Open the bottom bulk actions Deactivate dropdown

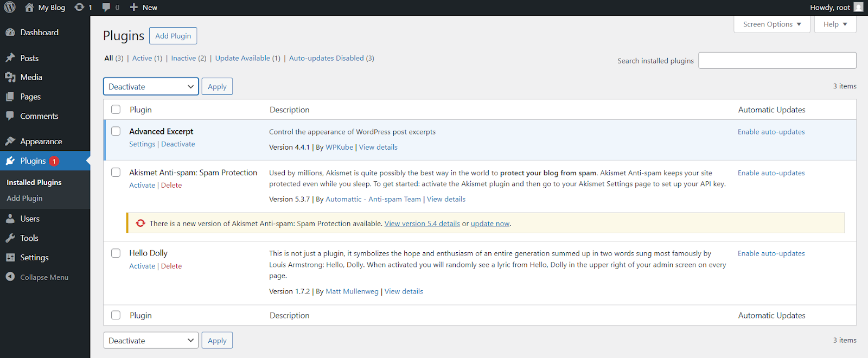click(151, 341)
